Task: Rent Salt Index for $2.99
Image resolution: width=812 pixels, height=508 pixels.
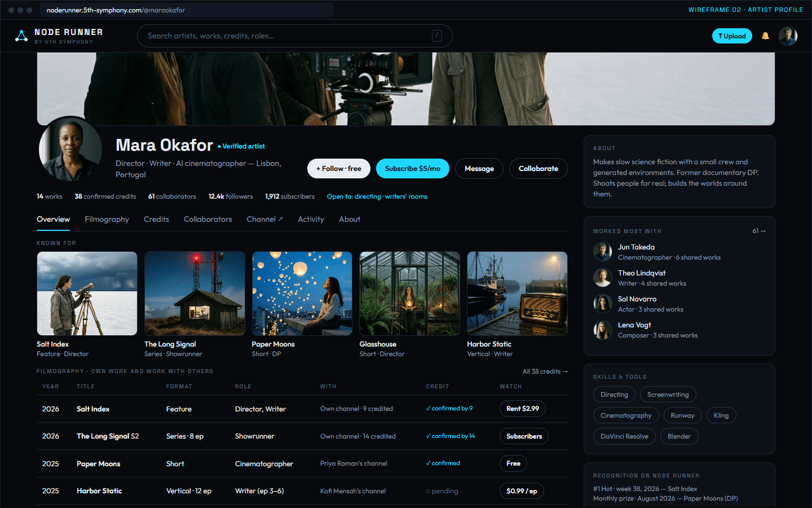Action: coord(523,409)
